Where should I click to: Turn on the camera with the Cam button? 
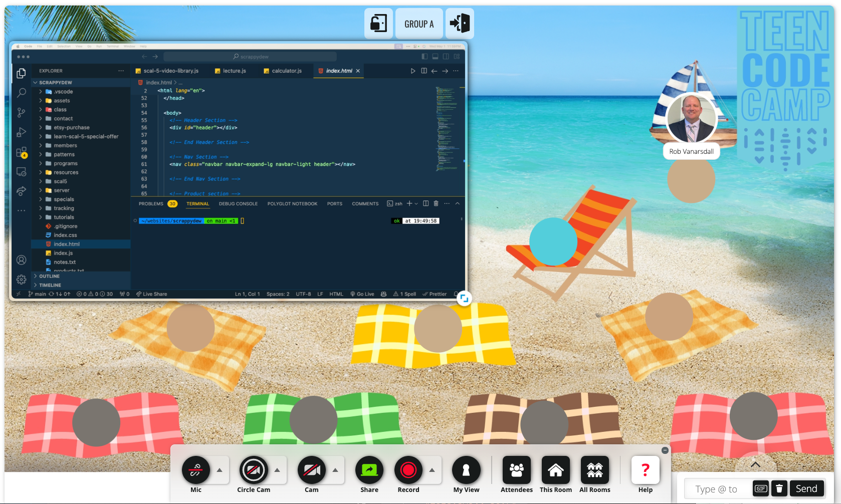pyautogui.click(x=312, y=470)
